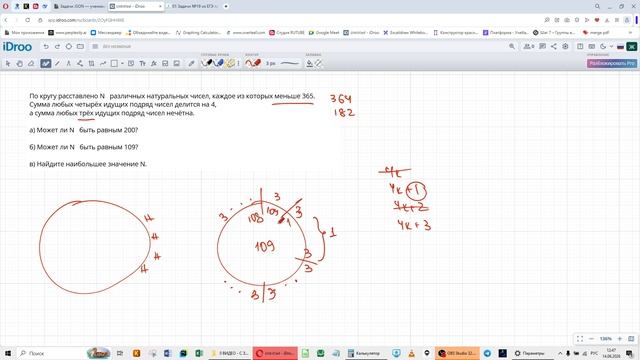This screenshot has height=360, width=640.
Task: Switch to the first browser tab
Action: [x=79, y=7]
